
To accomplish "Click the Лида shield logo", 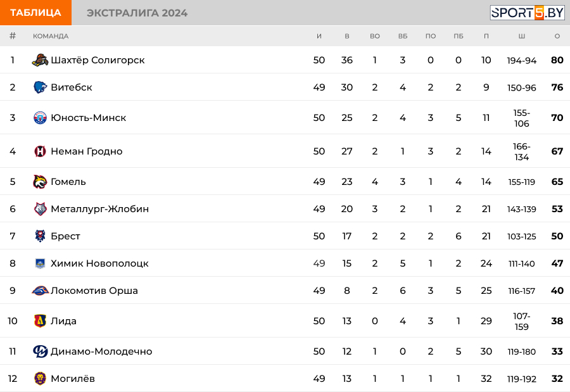I will coord(40,321).
